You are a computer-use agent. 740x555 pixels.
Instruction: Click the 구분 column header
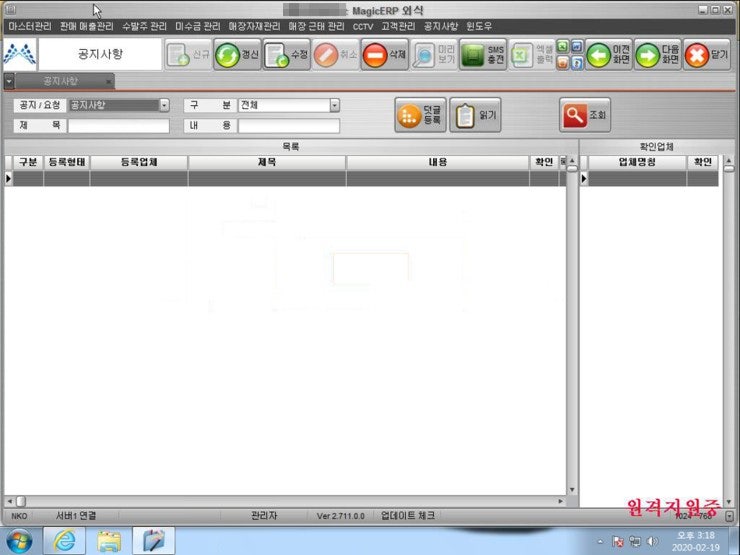tap(28, 162)
